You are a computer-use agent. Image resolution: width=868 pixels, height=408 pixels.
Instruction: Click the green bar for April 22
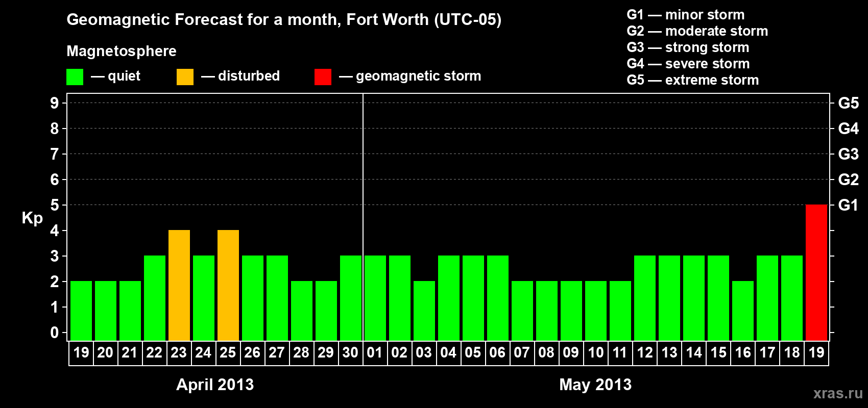tap(155, 298)
